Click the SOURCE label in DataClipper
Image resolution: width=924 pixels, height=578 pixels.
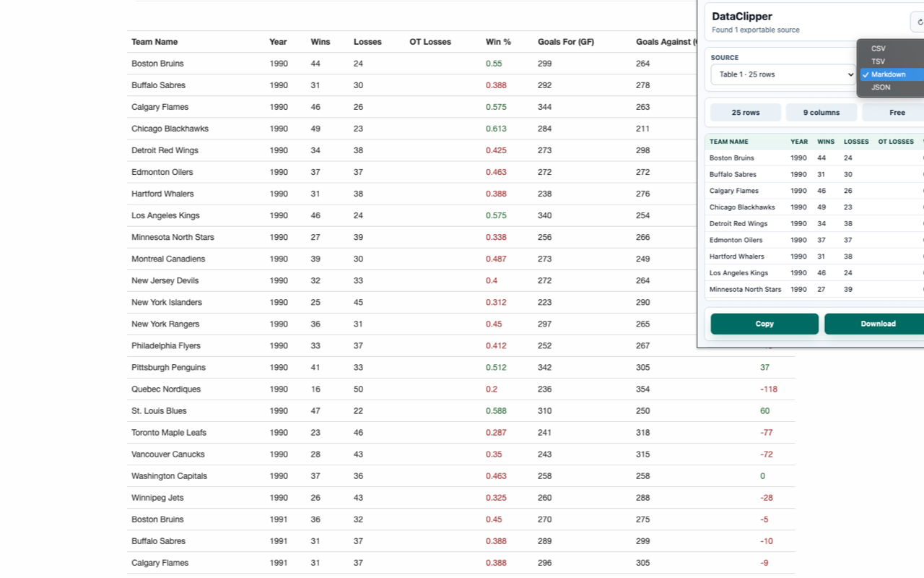(x=725, y=58)
